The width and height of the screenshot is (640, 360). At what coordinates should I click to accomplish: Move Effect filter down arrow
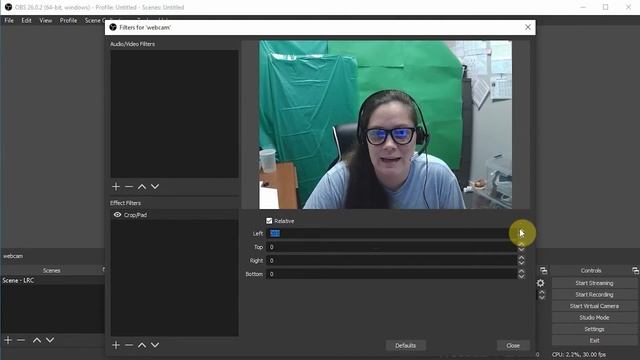tap(155, 345)
